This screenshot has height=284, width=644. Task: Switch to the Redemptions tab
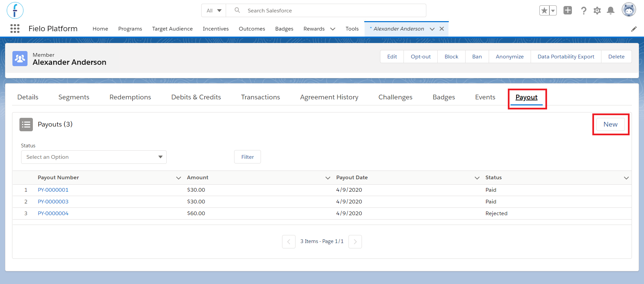pos(130,97)
